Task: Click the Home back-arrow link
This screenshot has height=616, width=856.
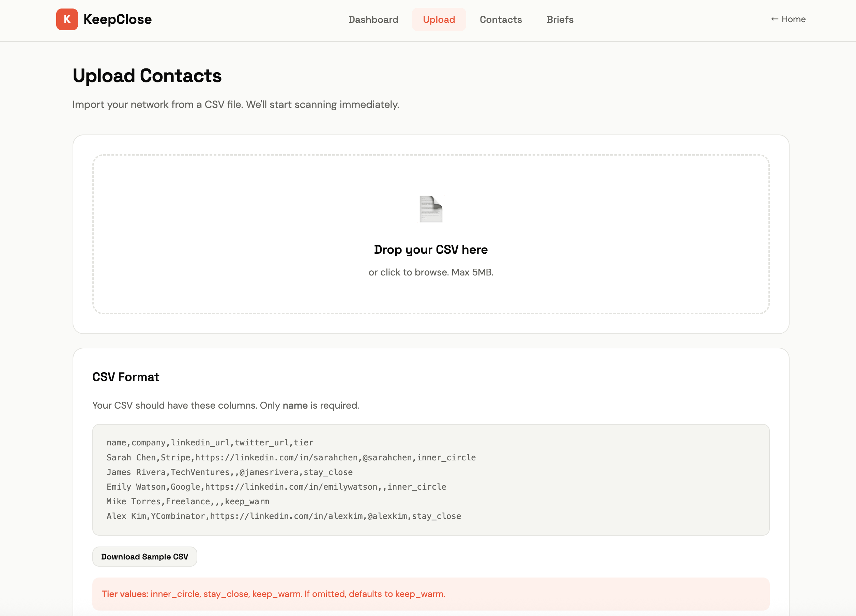Action: [788, 19]
